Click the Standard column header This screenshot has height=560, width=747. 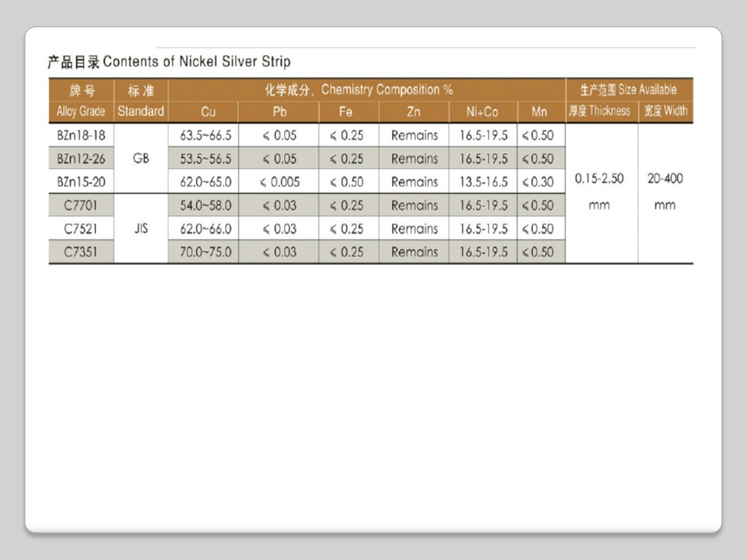pos(141,111)
